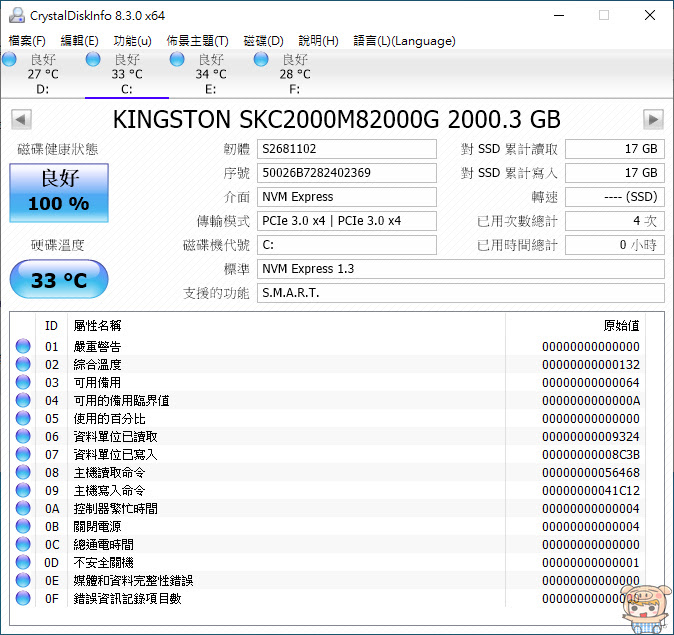
Task: Click status icon of row 08 主機讀取命令
Action: tap(23, 472)
